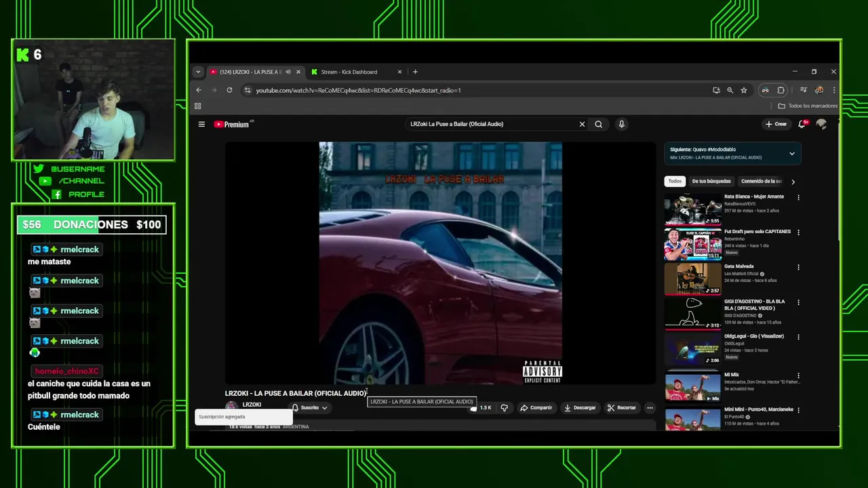Viewport: 868px width, 488px height.
Task: Open the YouTube hamburger guide menu
Action: 201,124
